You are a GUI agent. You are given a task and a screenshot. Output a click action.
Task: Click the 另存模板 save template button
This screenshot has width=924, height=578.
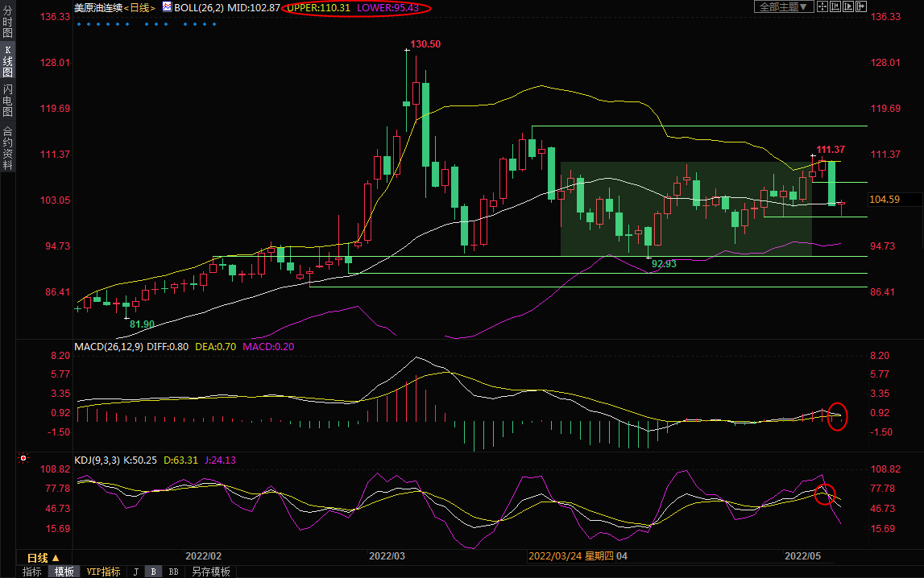pyautogui.click(x=211, y=572)
